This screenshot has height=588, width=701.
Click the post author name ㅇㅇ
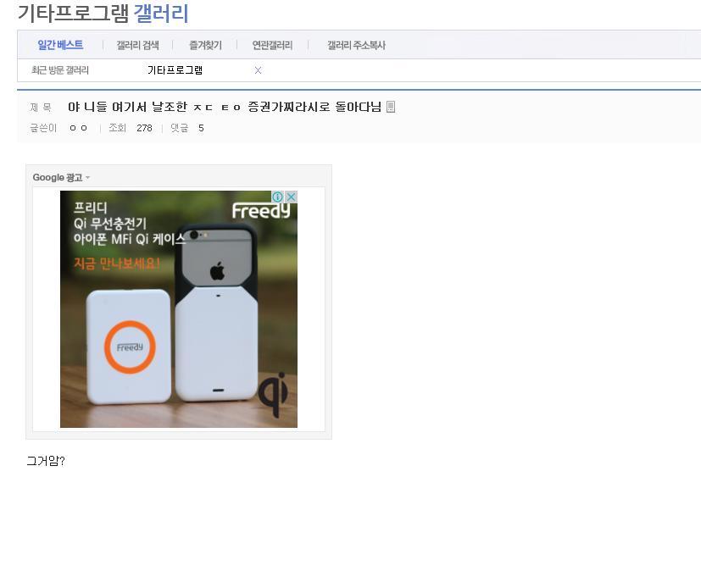(78, 128)
